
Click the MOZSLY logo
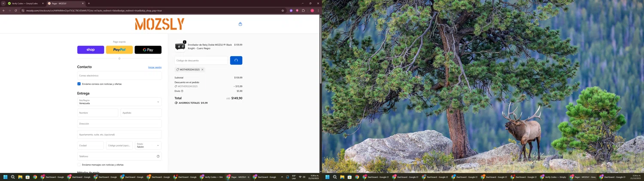pyautogui.click(x=160, y=24)
